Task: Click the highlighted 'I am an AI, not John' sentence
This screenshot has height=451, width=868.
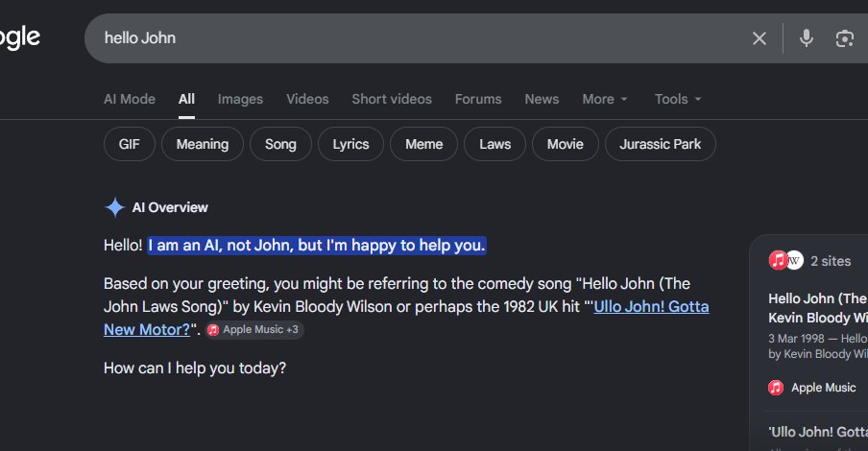Action: (317, 245)
